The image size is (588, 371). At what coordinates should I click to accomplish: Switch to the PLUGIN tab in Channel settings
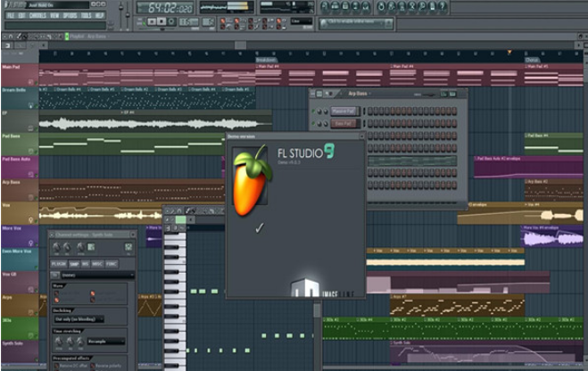tap(59, 264)
